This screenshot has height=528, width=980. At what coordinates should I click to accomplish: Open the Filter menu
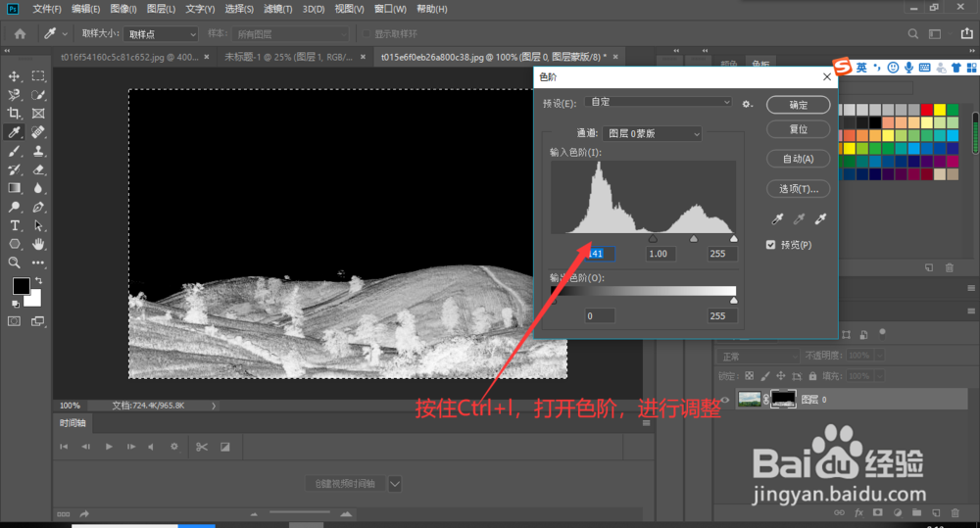[277, 9]
